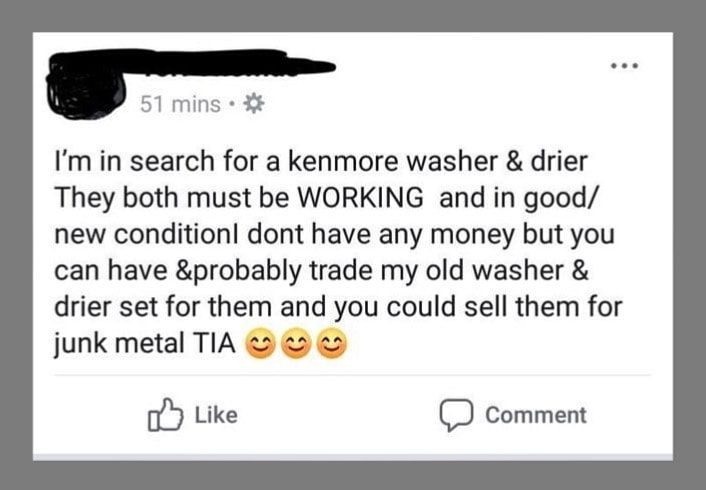Click the first line of post text
The height and width of the screenshot is (490, 706).
click(x=321, y=162)
